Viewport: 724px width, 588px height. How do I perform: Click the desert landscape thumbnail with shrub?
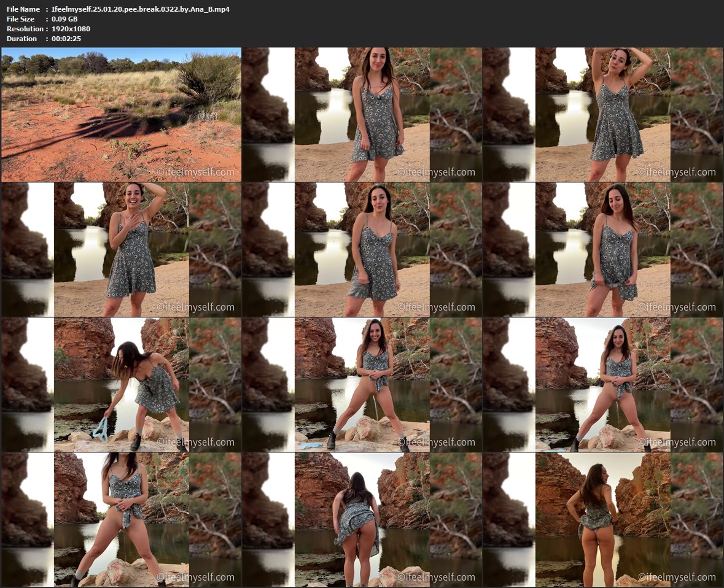click(x=121, y=114)
